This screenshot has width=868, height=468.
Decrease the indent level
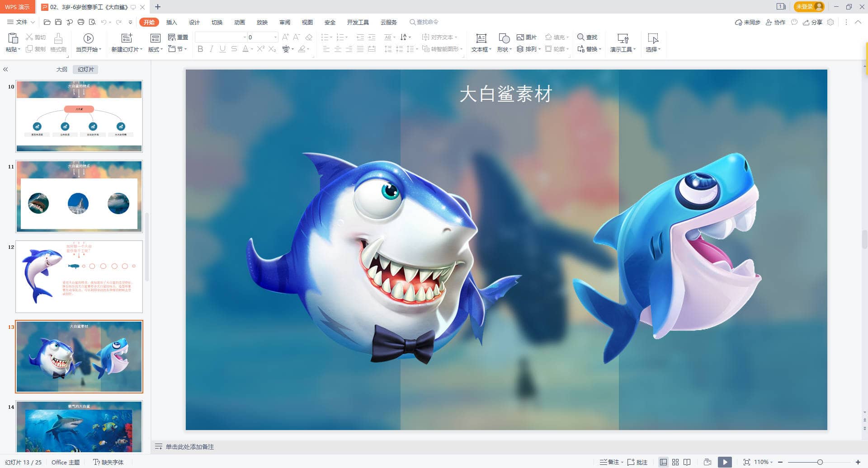click(360, 37)
